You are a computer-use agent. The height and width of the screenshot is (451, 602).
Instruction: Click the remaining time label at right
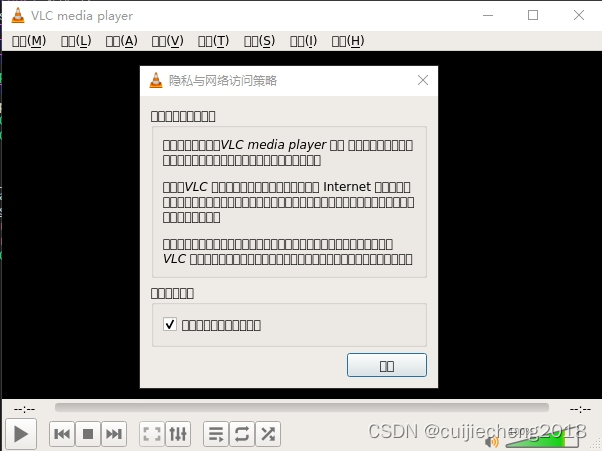[580, 410]
